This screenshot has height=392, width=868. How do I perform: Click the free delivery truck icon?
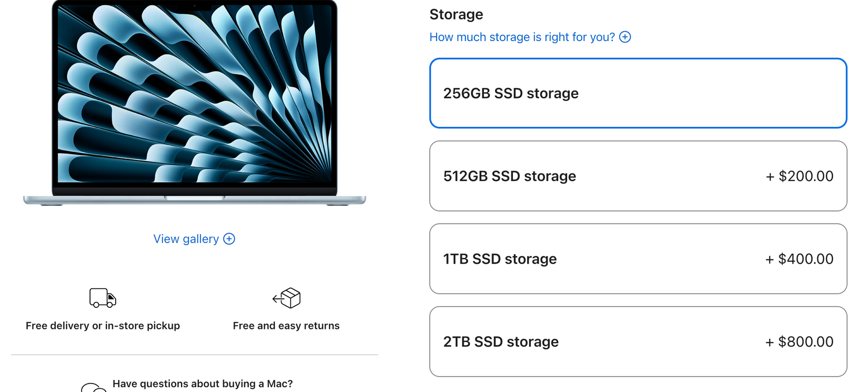coord(103,298)
